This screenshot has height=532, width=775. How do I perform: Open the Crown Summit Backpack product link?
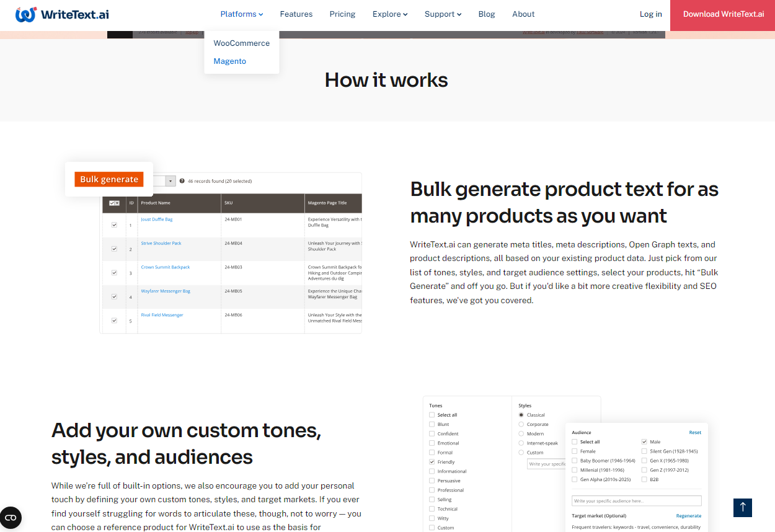[166, 267]
